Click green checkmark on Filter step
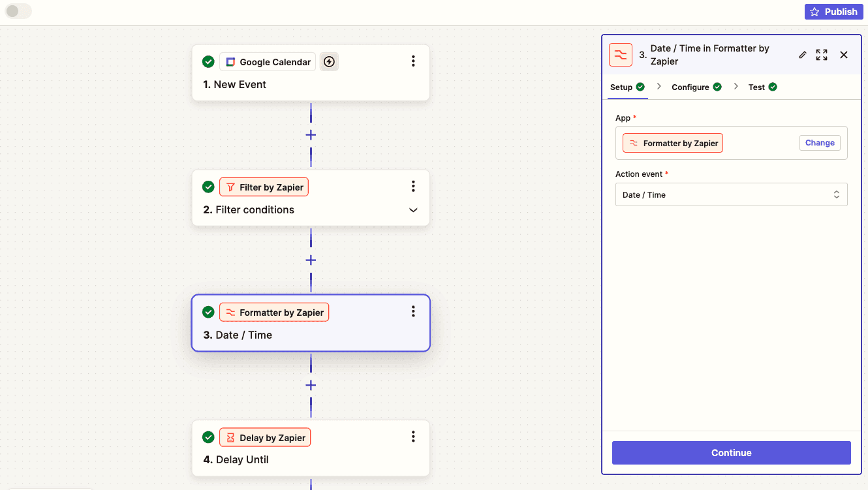 pos(208,187)
